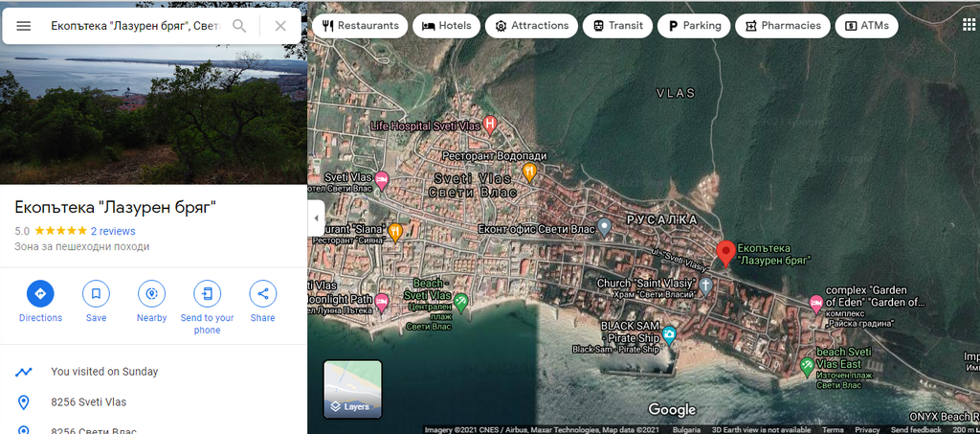Open the 2 reviews link
980x434 pixels.
click(113, 231)
